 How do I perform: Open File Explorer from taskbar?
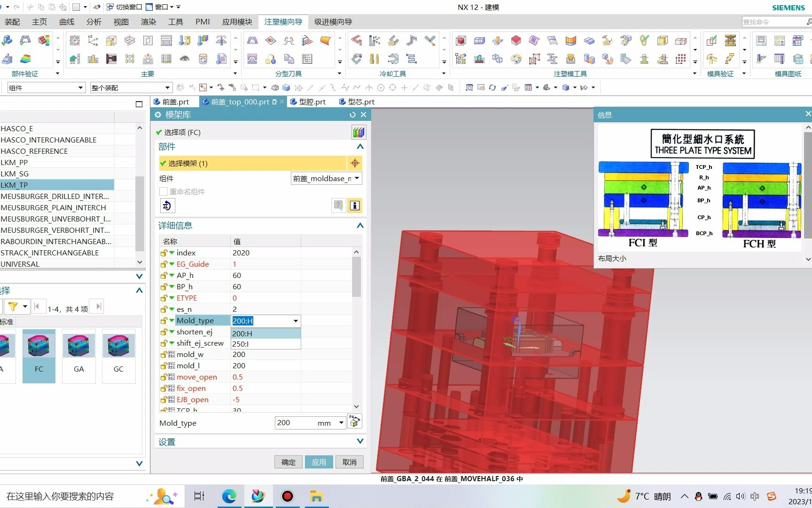316,496
